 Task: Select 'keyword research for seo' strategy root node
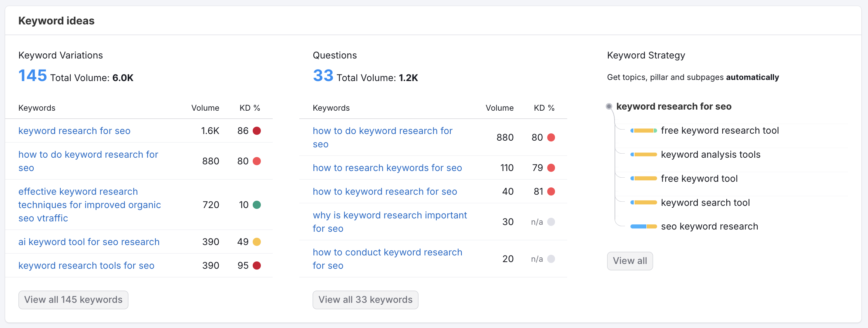click(x=674, y=107)
